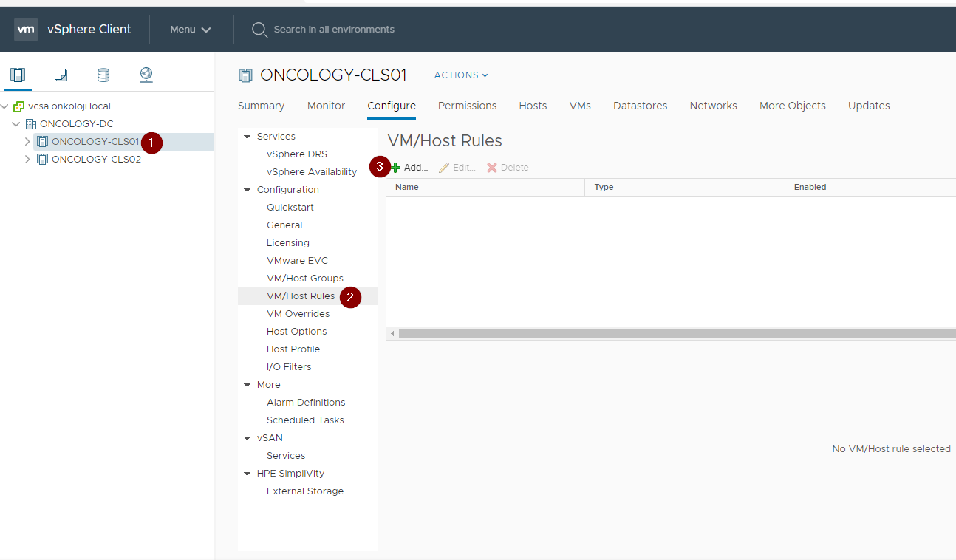Screen dimensions: 956x560
Task: Click the vcsa.onkoloji.local vCenter icon
Action: [19, 106]
